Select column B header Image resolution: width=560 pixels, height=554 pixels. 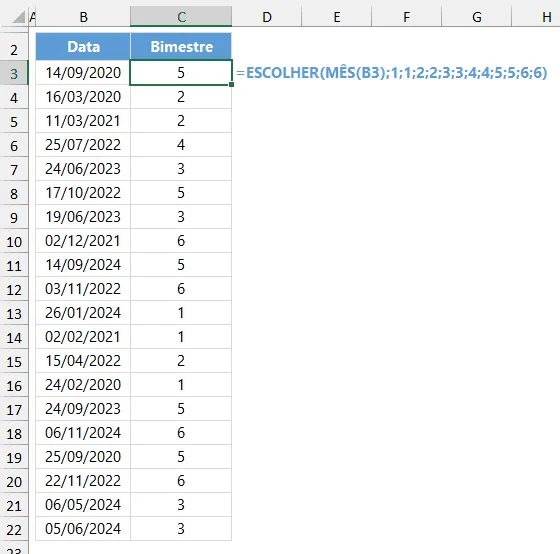click(x=83, y=17)
